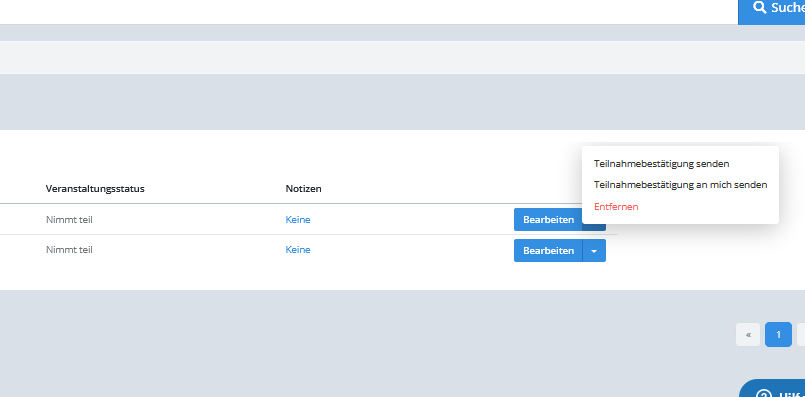
Task: Open Keine notes link in first row
Action: [298, 220]
